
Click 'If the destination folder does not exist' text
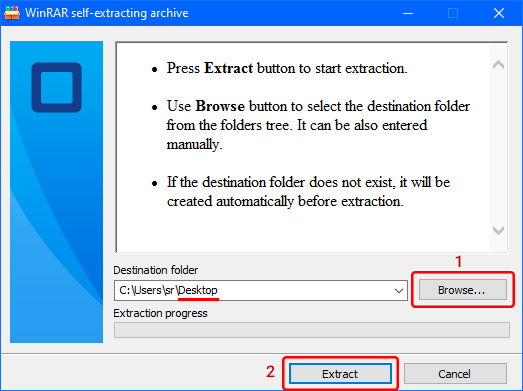pos(309,191)
